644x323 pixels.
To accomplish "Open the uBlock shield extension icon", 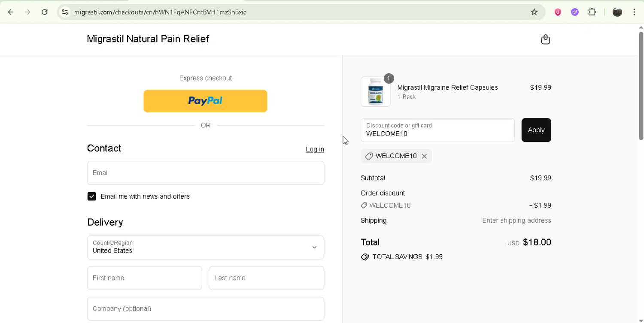I will coord(558,12).
